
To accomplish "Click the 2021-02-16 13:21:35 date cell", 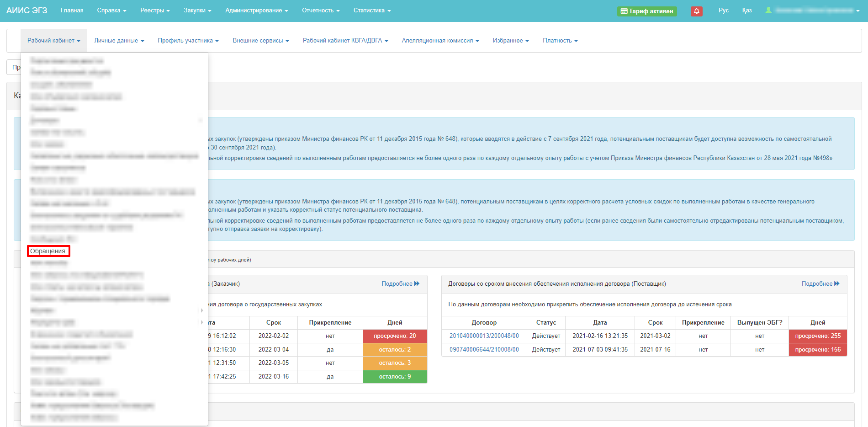I will (x=600, y=336).
